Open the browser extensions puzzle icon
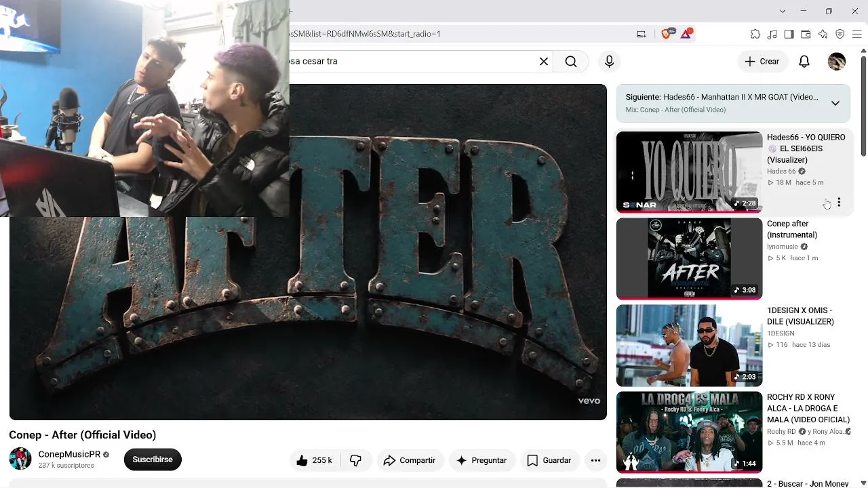Screen dimensions: 868x488 755,34
